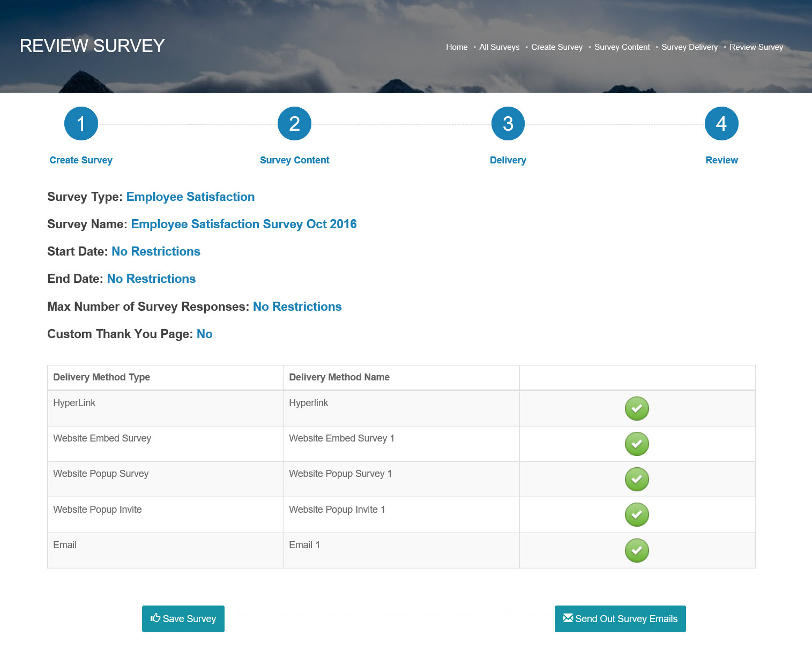Select Review Survey in top navigation

pos(756,47)
